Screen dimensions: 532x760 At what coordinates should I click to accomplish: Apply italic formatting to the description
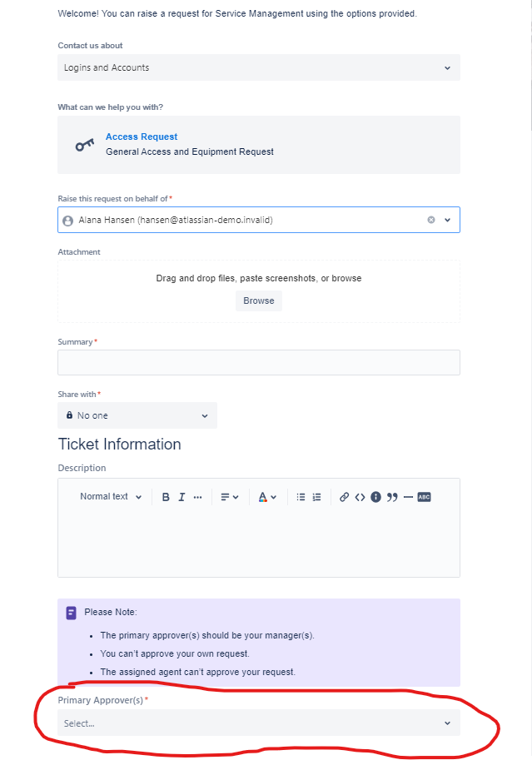coord(181,496)
